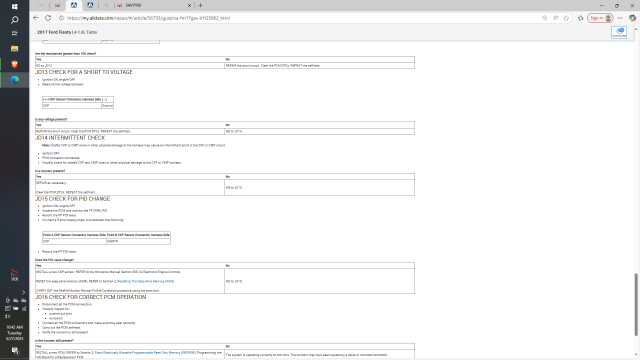Open Windows search from the taskbar

click(x=14, y=20)
